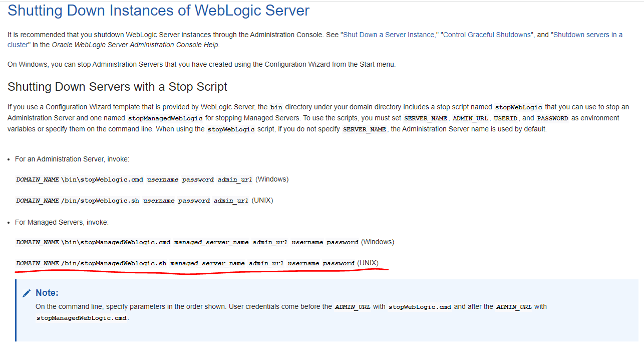Click the "Shutting Down Instances of WebLogic Server" heading
Image resolution: width=644 pixels, height=348 pixels.
(159, 10)
